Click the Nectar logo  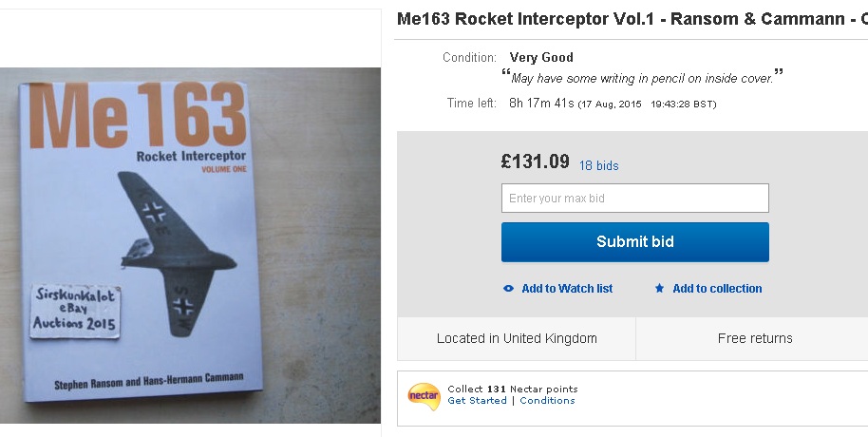click(424, 395)
